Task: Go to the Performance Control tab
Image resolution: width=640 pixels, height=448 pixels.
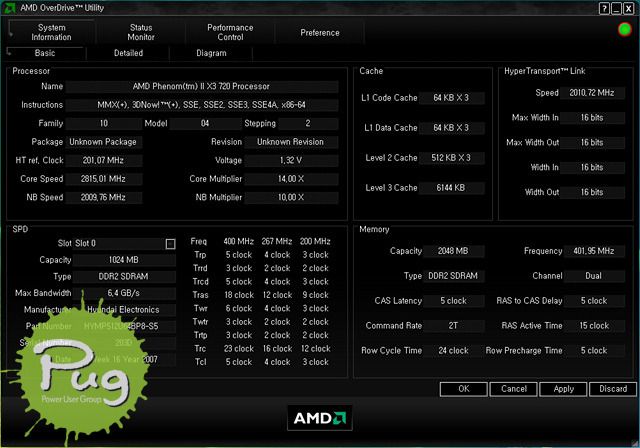Action: [230, 32]
